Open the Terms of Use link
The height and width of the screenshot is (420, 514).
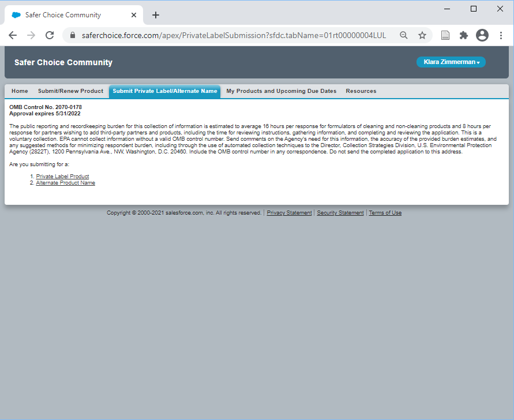[x=385, y=213]
